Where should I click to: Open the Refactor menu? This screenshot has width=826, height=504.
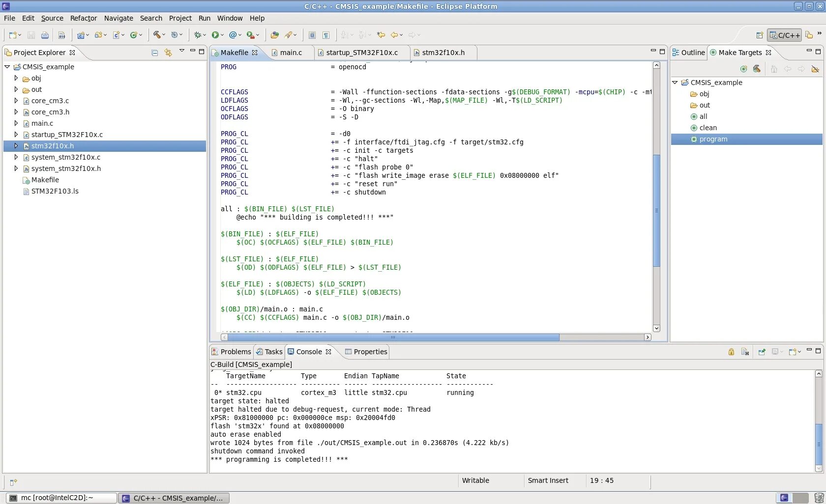[84, 18]
